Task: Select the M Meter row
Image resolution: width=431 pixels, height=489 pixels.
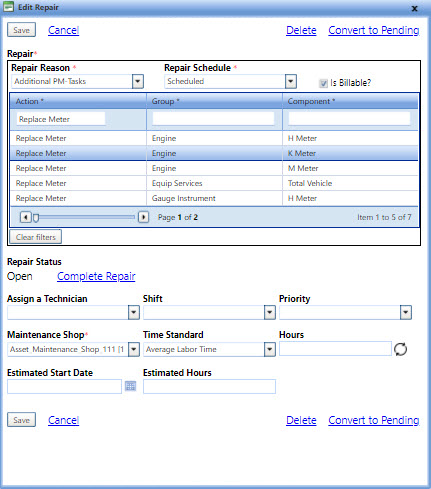Action: pyautogui.click(x=214, y=168)
